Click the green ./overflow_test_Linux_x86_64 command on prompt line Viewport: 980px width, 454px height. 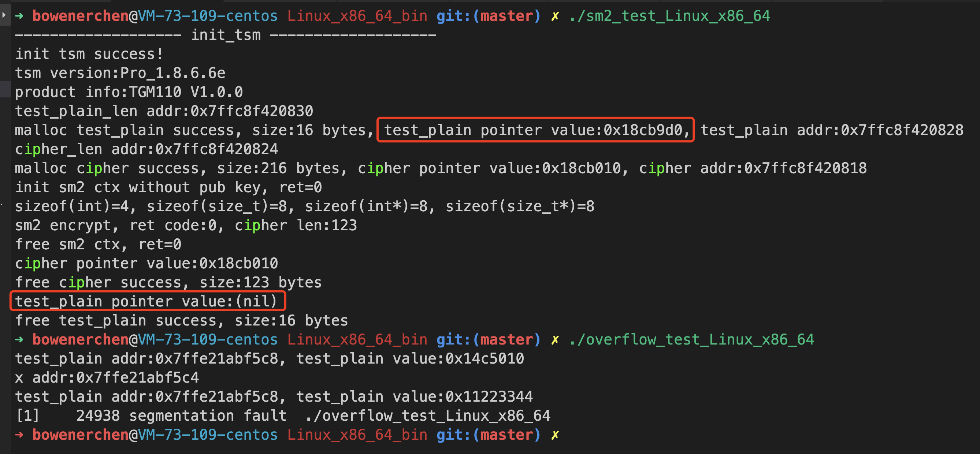691,339
